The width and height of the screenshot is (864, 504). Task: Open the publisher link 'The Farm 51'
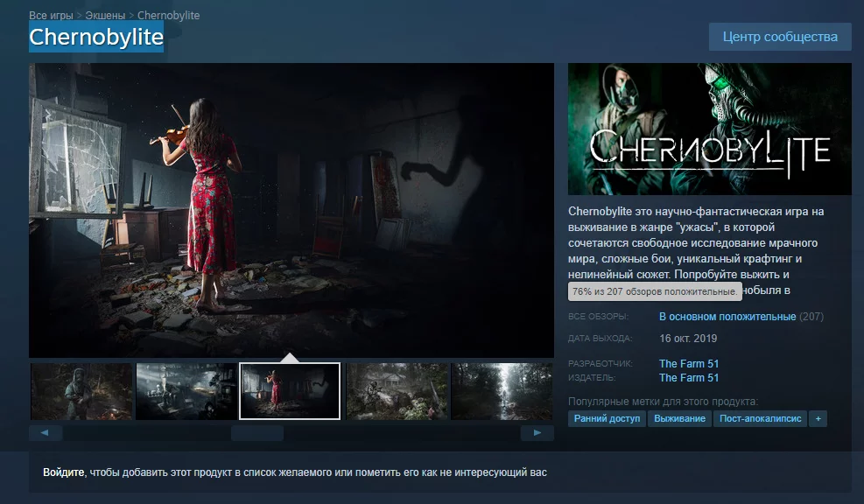(689, 378)
